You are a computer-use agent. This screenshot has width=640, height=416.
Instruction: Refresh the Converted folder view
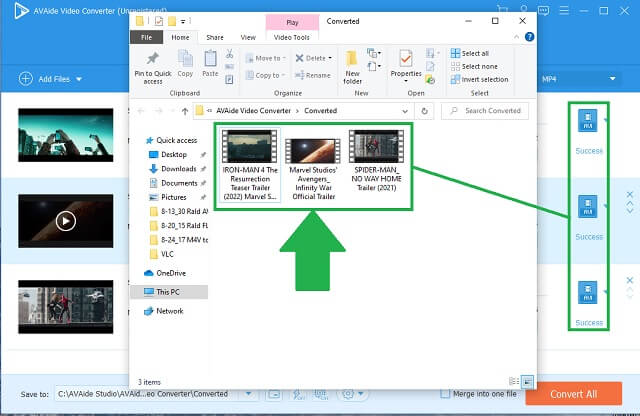[424, 111]
